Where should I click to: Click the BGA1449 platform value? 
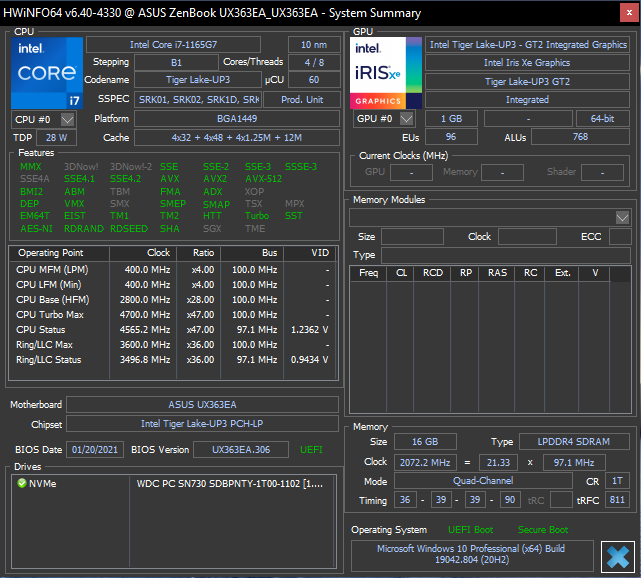237,119
